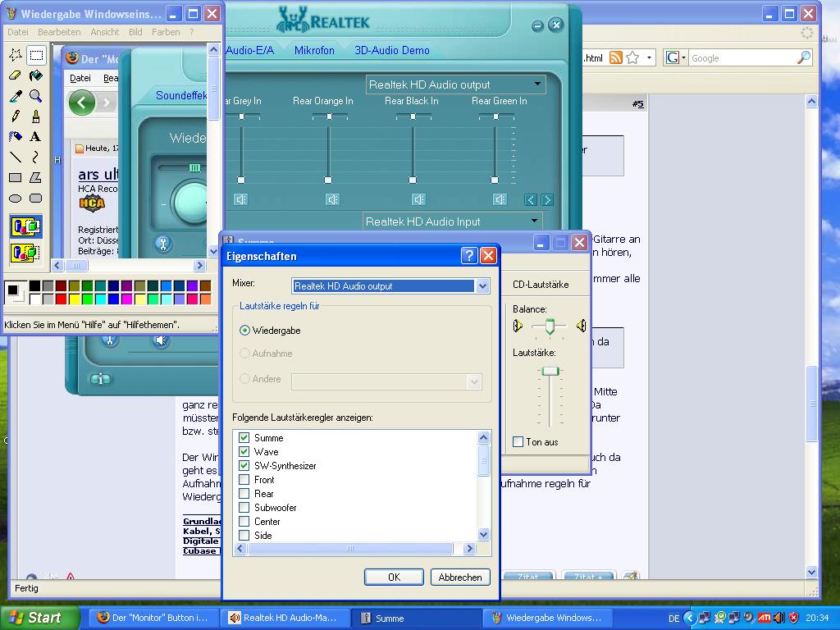Open the Datei menu in Paint
Screen dimensions: 840x630
click(x=18, y=32)
